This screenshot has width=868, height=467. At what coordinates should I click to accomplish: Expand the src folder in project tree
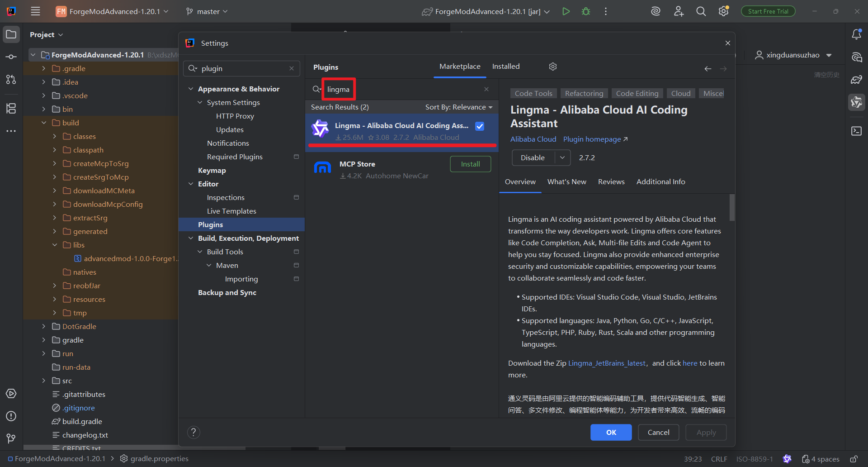44,381
